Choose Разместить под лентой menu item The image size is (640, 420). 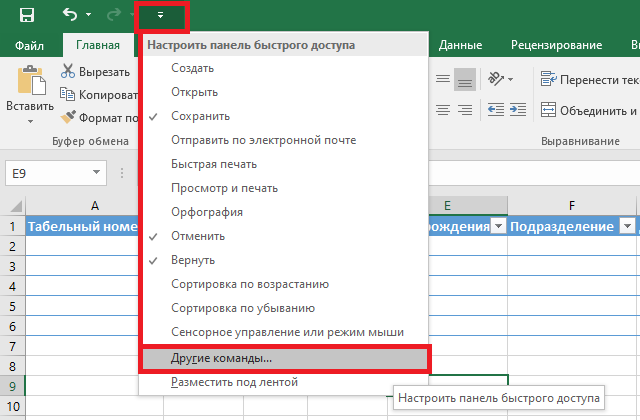click(x=284, y=382)
